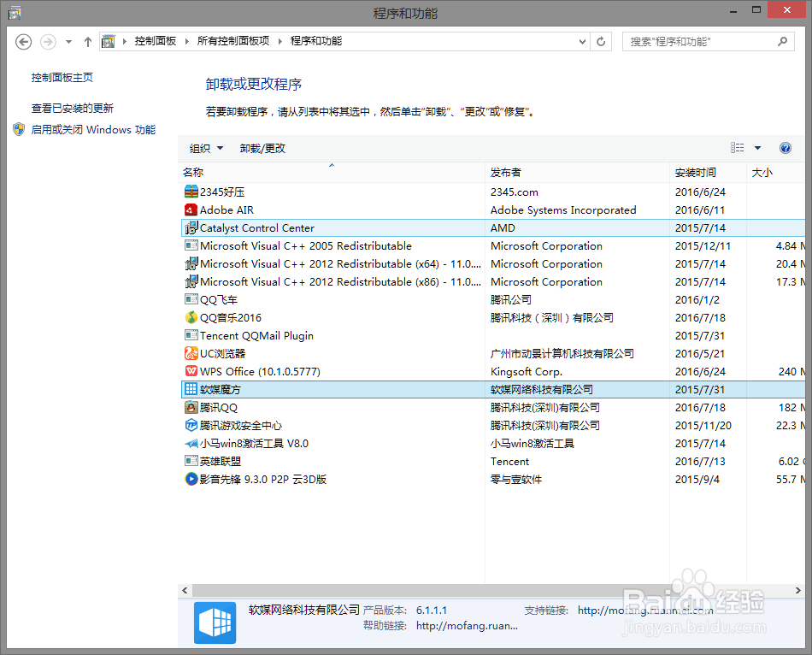Select the 腾讯QQ row publisher cell
The height and width of the screenshot is (655, 812).
[x=544, y=407]
